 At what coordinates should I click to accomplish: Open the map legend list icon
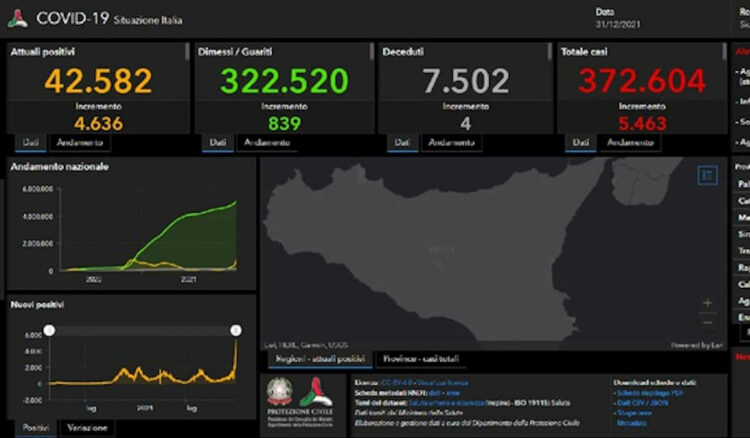click(x=708, y=175)
